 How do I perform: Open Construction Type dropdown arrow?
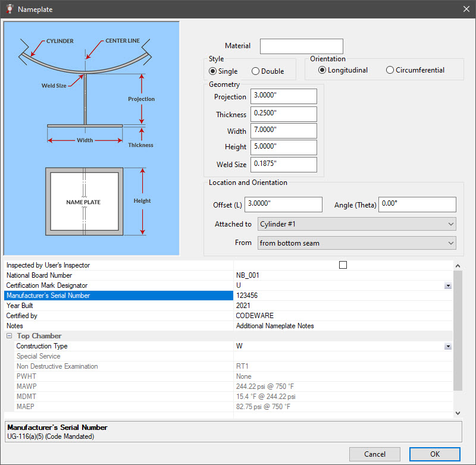pyautogui.click(x=448, y=346)
